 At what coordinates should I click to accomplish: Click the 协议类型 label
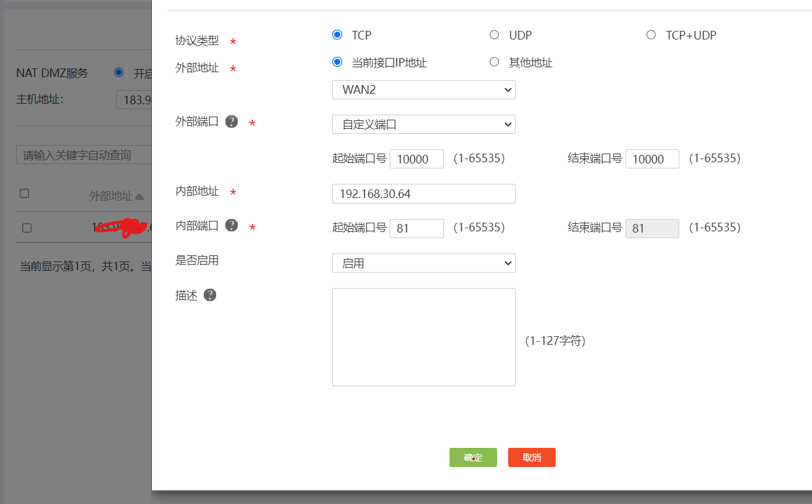197,41
